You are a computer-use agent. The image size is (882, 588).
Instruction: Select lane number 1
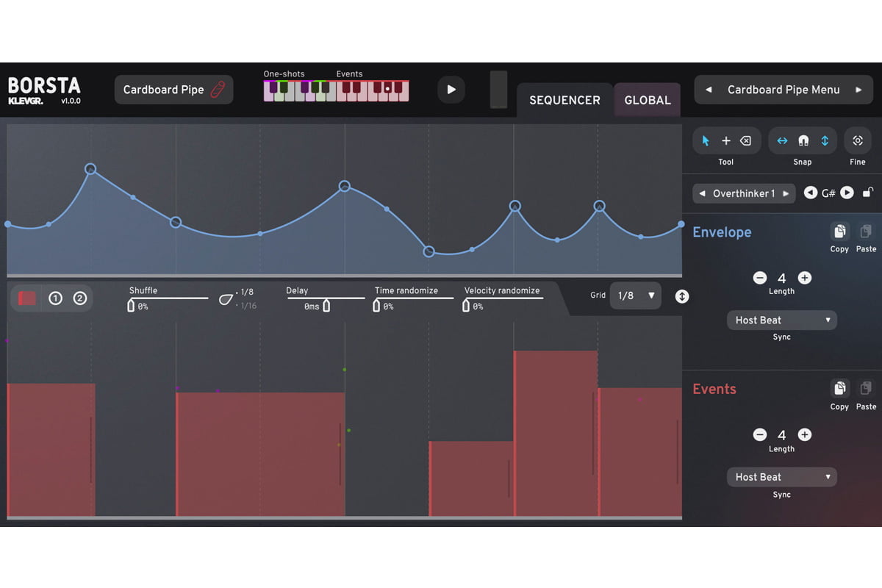coord(55,298)
